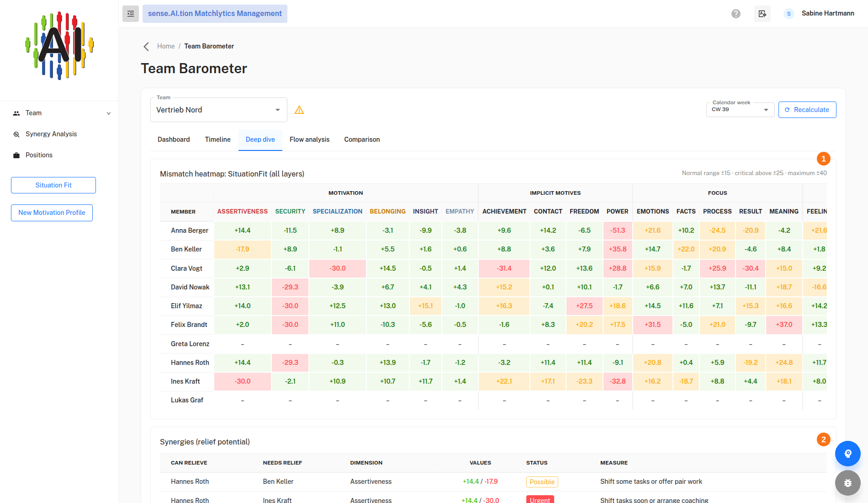This screenshot has height=503, width=868.
Task: Click the Team people icon in sidebar
Action: (x=16, y=113)
